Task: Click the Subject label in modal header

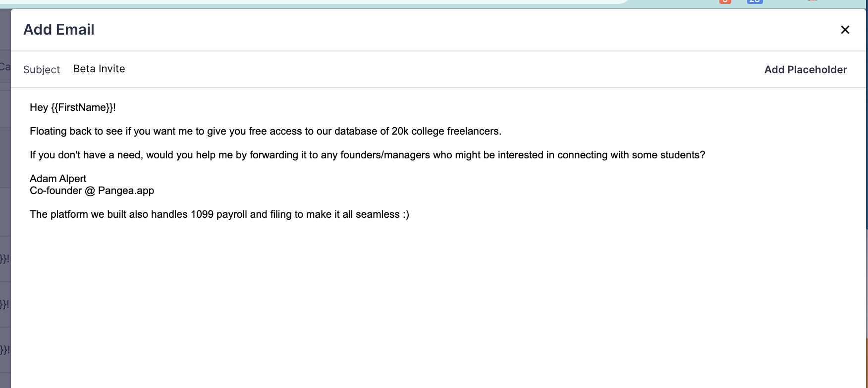Action: 42,69
